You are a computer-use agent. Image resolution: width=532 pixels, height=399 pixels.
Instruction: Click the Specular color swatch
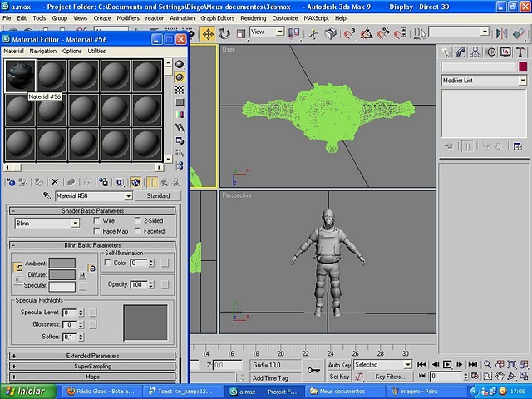coord(62,286)
